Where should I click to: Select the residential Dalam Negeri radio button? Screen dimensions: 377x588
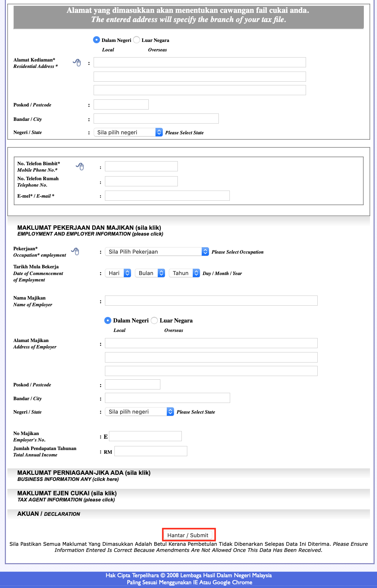96,40
